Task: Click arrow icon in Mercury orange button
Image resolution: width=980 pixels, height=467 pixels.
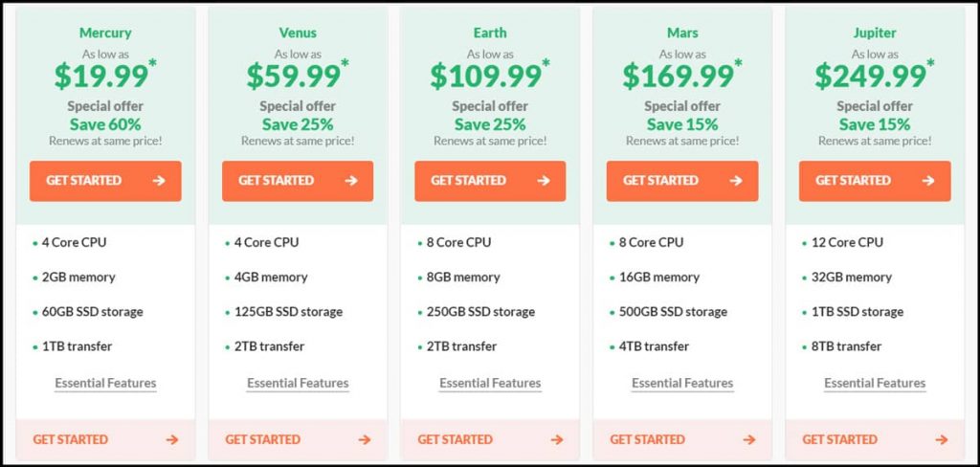Action: (158, 181)
